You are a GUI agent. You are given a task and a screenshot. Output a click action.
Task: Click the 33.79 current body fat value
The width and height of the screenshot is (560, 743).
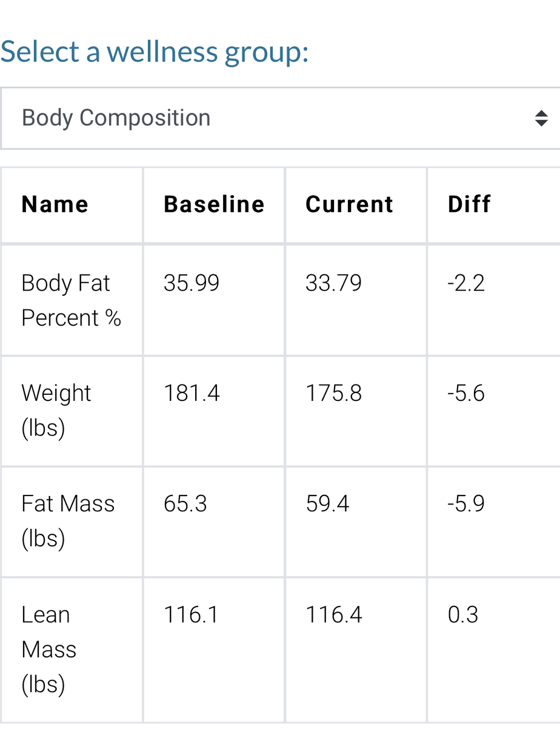tap(333, 283)
